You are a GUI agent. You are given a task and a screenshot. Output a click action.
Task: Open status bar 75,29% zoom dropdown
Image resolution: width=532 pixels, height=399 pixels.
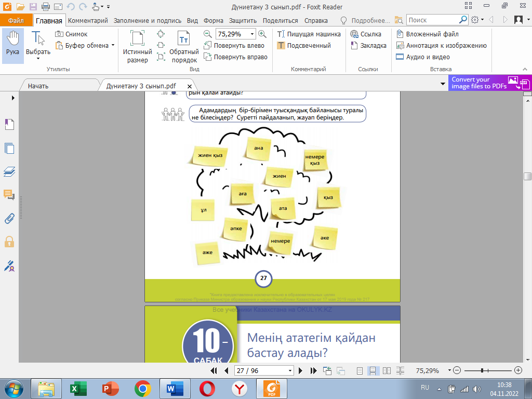pyautogui.click(x=449, y=370)
